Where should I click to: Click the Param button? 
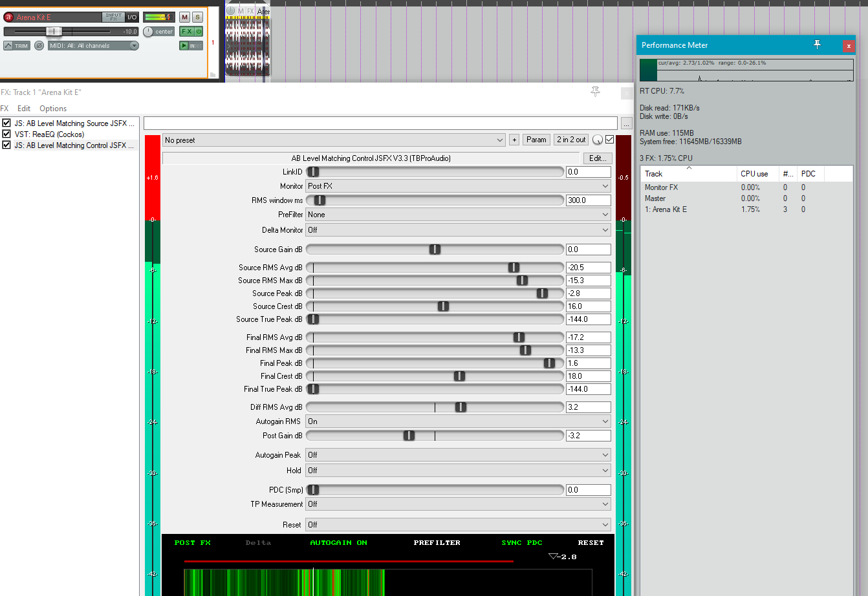pyautogui.click(x=536, y=140)
